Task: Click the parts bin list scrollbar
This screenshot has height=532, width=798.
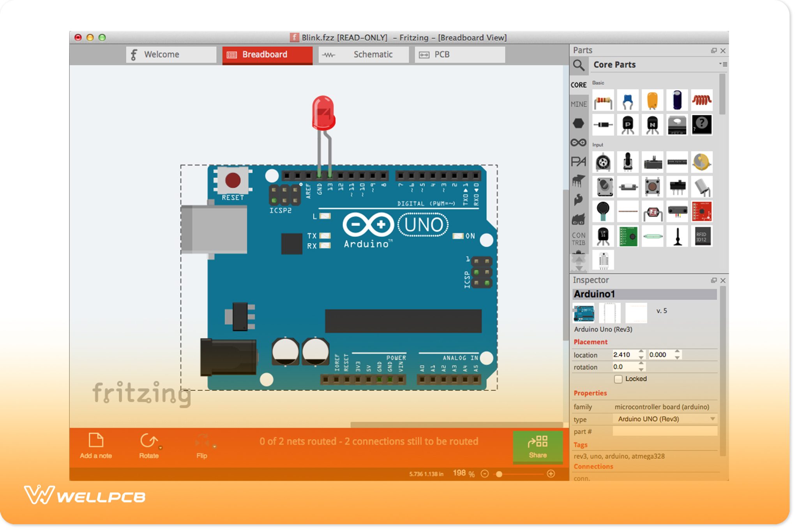Action: click(722, 95)
